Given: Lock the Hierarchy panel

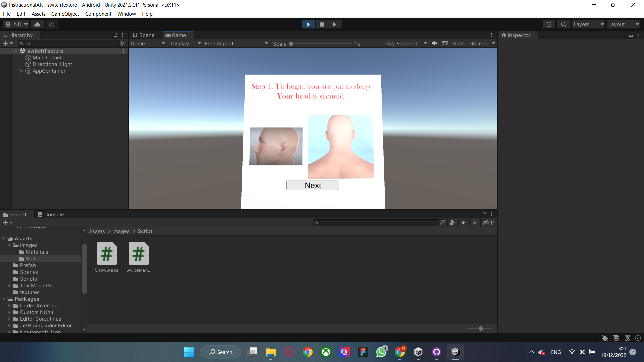Looking at the screenshot, I should pos(116,35).
